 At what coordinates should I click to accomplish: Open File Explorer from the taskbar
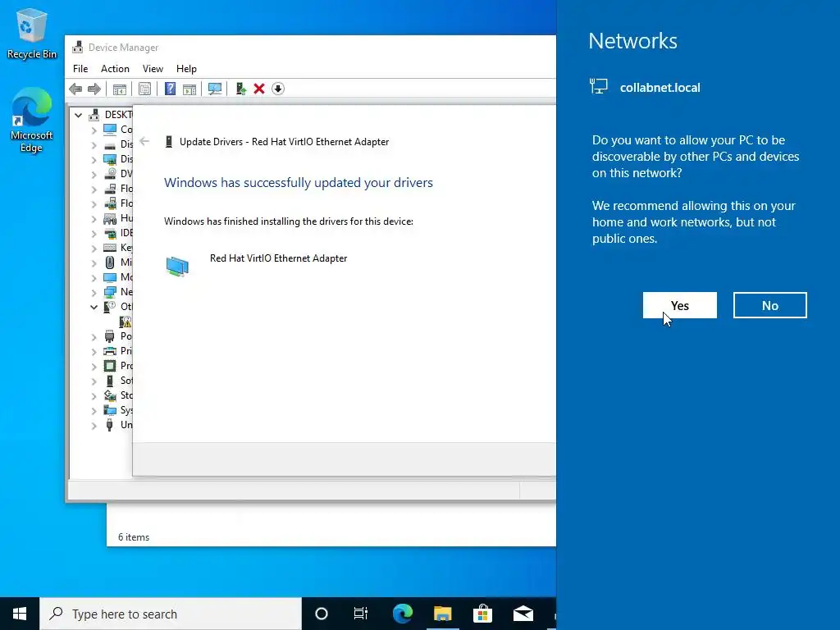[x=442, y=614]
